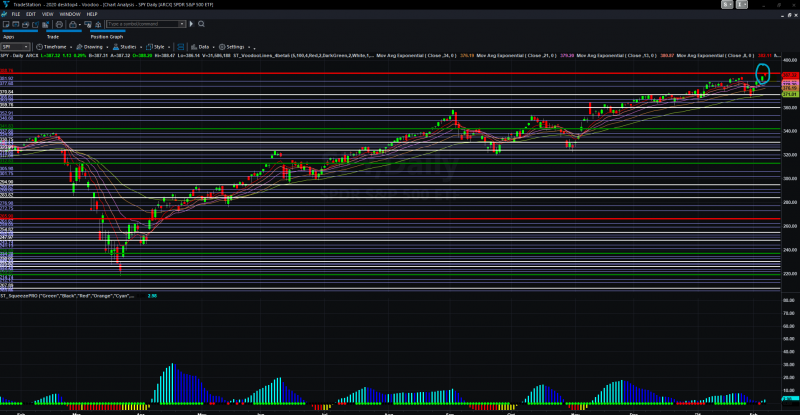800x415 pixels.
Task: Click the stacked-windows icon in the Apps group
Action: 26,25
